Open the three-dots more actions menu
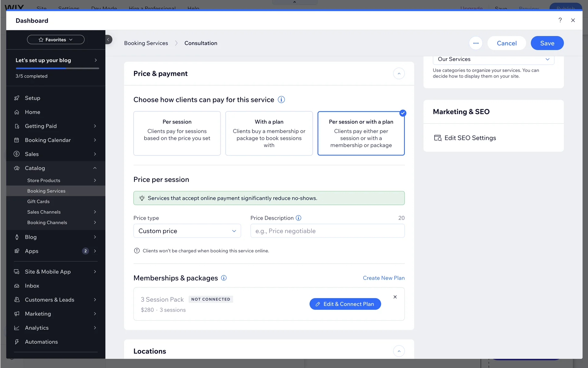588x368 pixels. (x=476, y=43)
